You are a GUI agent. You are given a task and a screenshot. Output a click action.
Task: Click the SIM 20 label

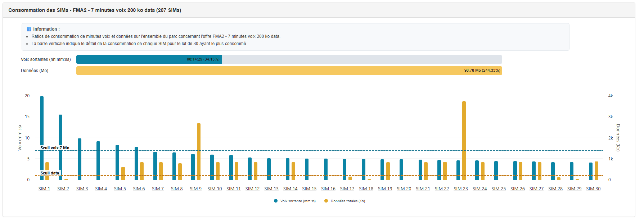tap(404, 189)
